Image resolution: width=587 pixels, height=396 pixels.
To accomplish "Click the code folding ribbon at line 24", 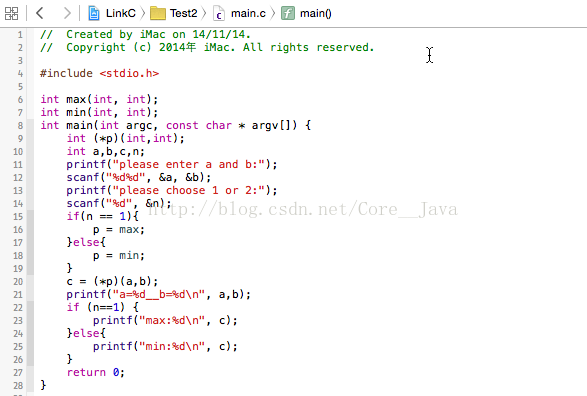I will pos(30,333).
